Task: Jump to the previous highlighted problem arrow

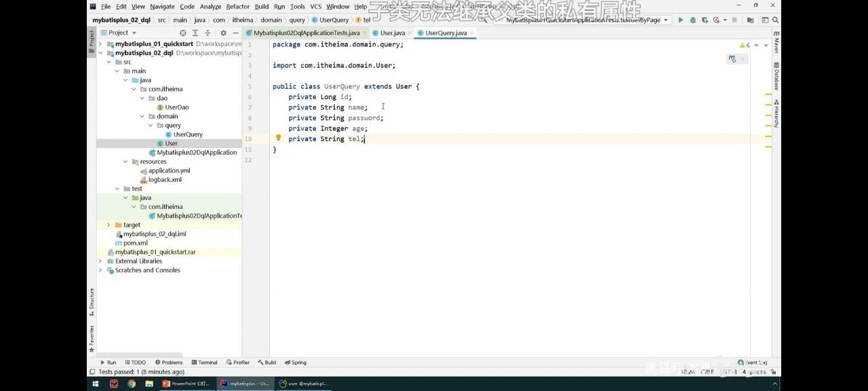Action: 757,45
